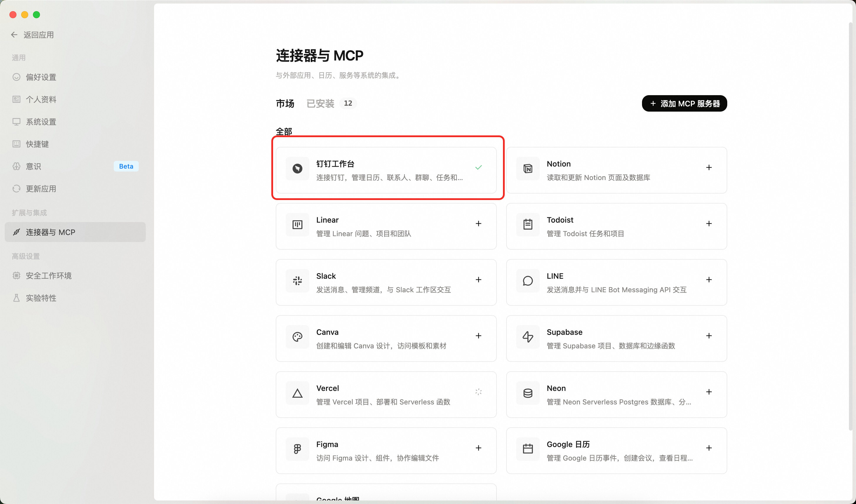This screenshot has width=856, height=504.
Task: Add the Neon connector with plus icon
Action: (709, 392)
